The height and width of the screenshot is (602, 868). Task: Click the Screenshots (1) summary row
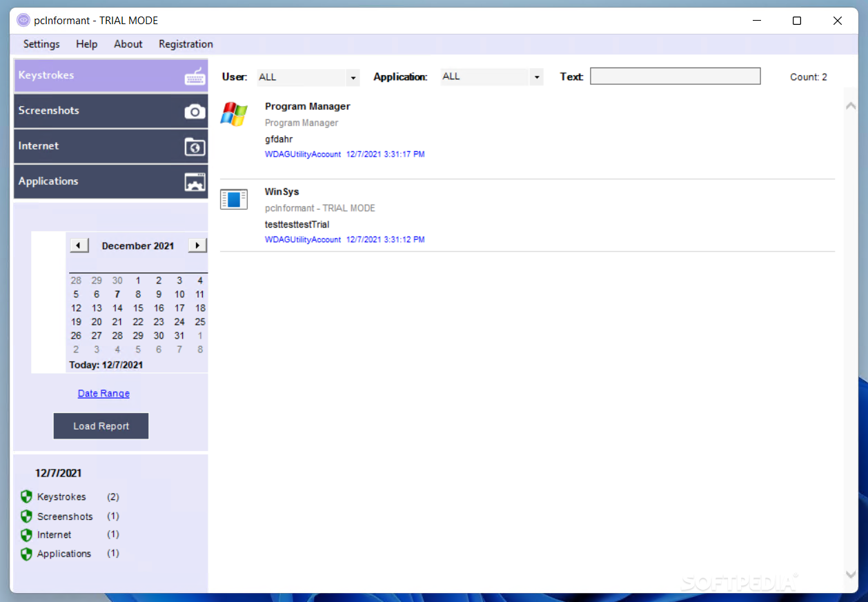click(x=70, y=516)
